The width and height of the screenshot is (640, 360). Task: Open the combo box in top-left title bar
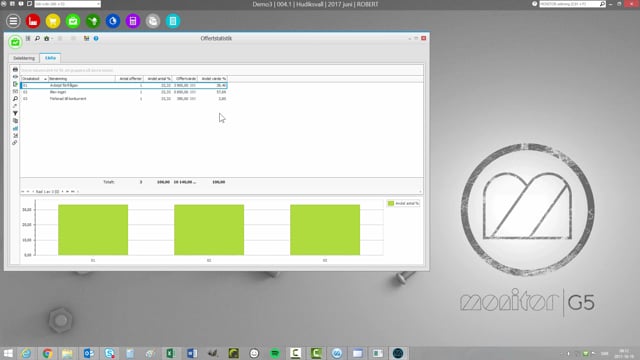[67, 4]
